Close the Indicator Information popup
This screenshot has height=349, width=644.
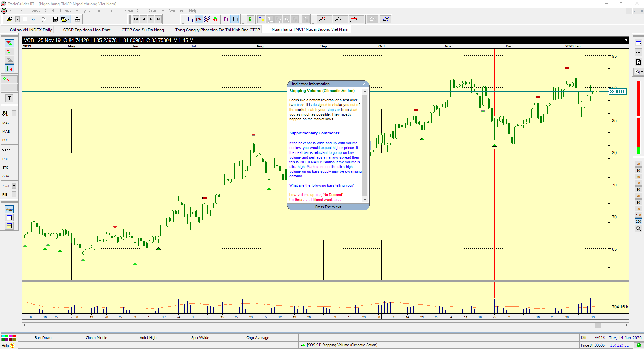(364, 84)
